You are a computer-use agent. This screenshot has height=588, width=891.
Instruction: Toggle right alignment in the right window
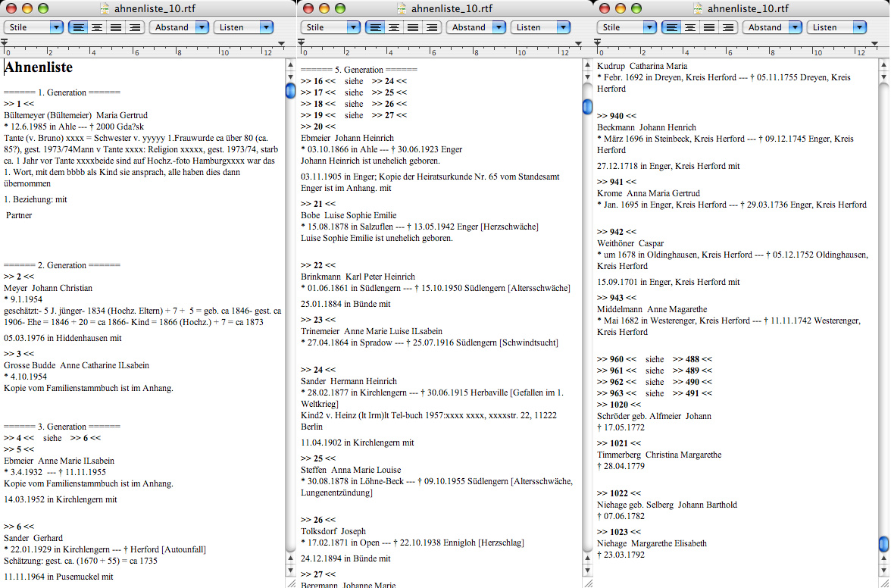coord(728,27)
